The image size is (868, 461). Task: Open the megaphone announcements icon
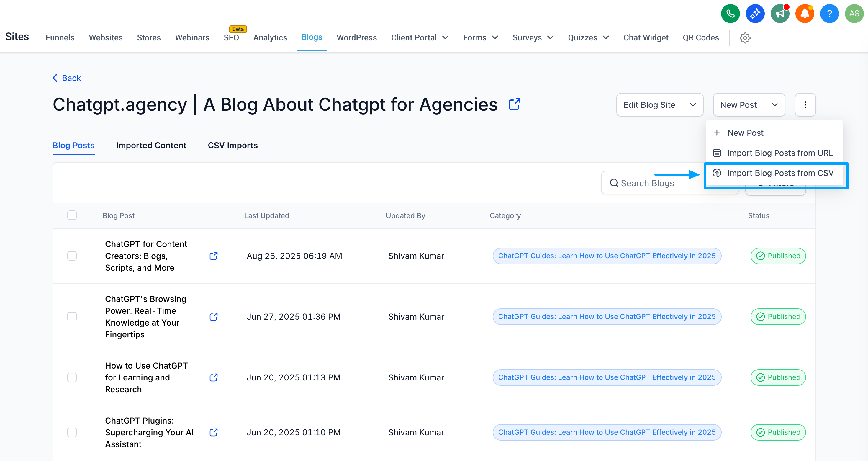(780, 14)
